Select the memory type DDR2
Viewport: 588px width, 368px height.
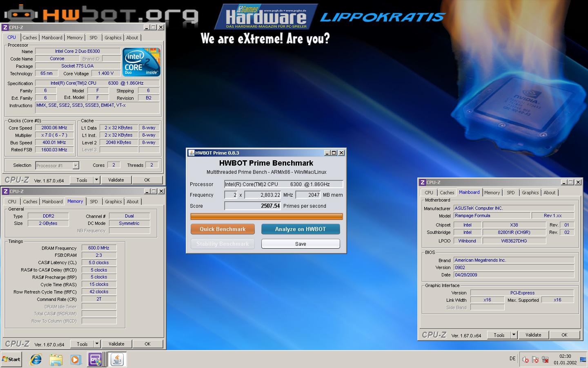click(48, 216)
